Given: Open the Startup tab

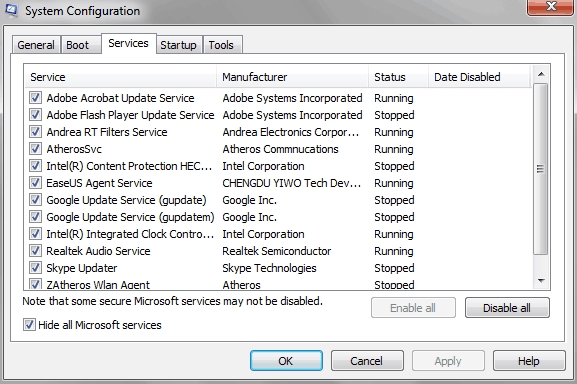Looking at the screenshot, I should (x=178, y=45).
